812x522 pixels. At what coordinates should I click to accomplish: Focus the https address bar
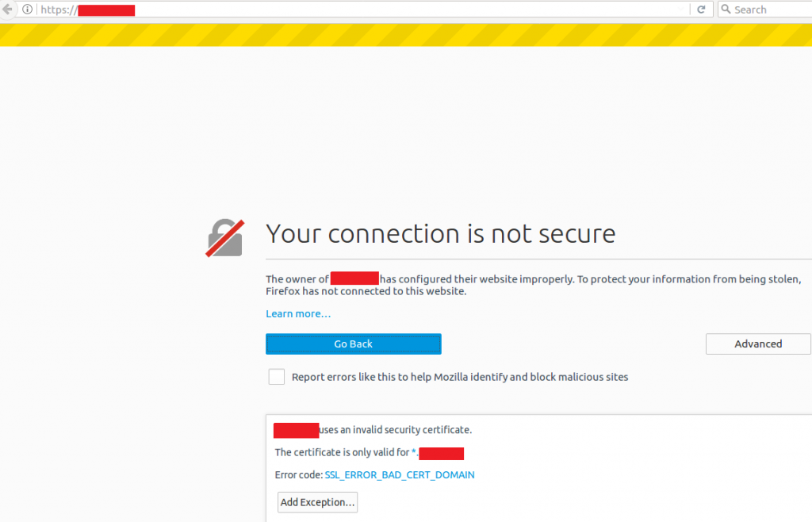pos(358,10)
